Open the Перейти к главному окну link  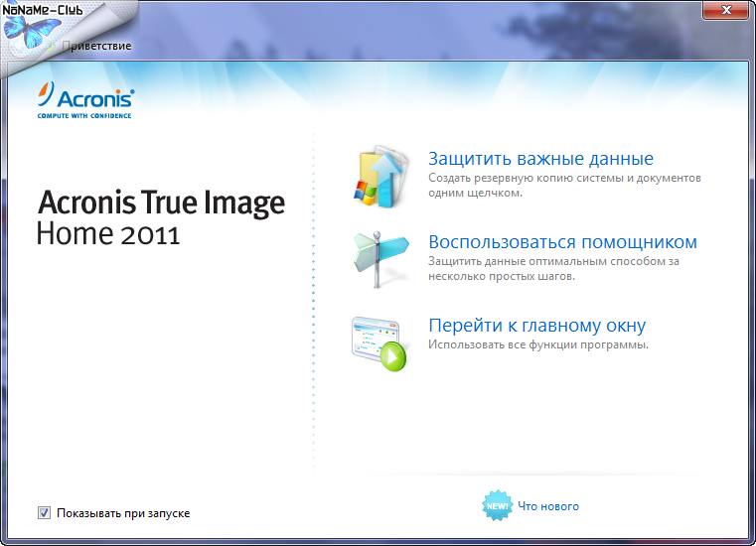coord(536,326)
